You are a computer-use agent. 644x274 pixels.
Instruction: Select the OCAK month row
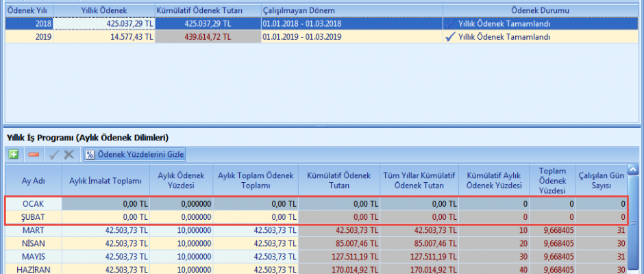point(34,204)
